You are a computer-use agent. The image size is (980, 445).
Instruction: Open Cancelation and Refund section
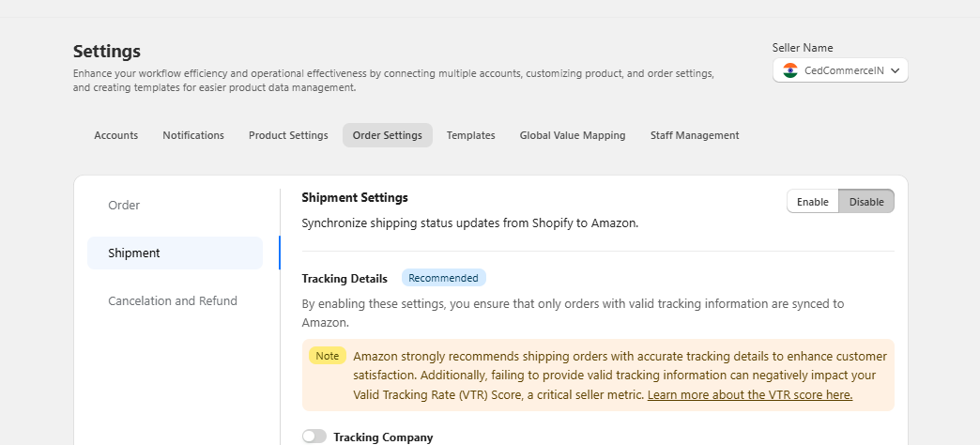[x=175, y=300]
